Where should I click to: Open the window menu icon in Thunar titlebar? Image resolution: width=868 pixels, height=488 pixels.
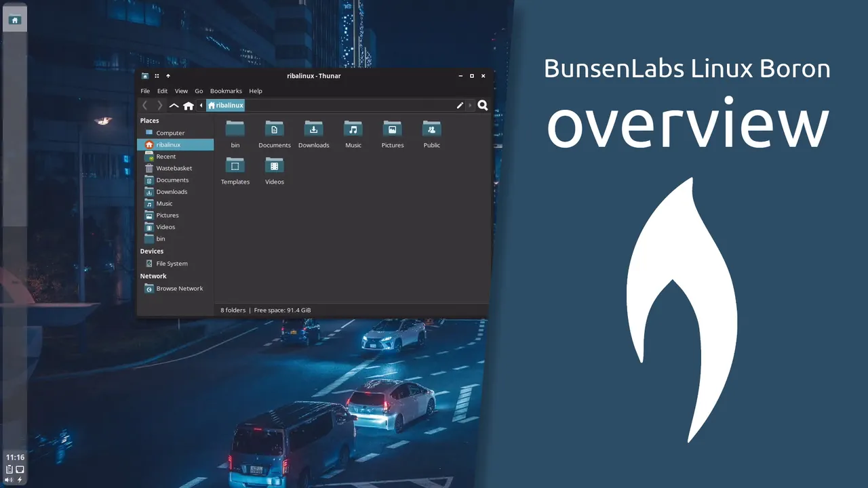[x=145, y=76]
